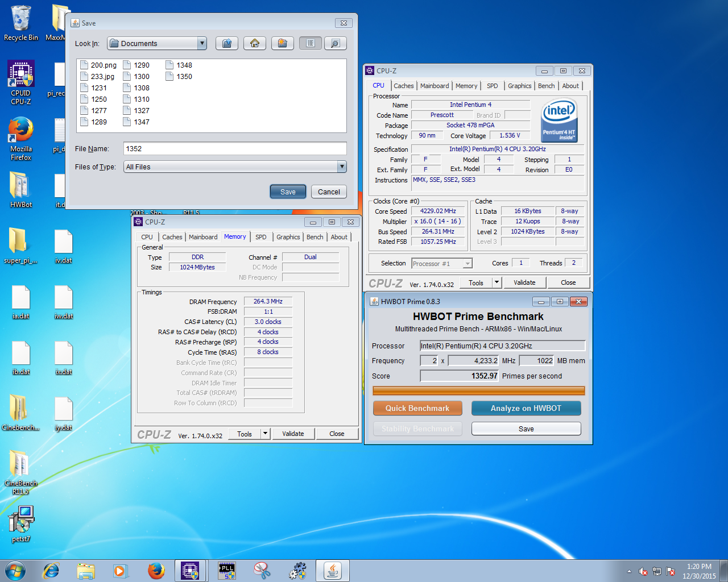Click Close button in memory CPU-Z window
This screenshot has width=728, height=582.
(337, 434)
